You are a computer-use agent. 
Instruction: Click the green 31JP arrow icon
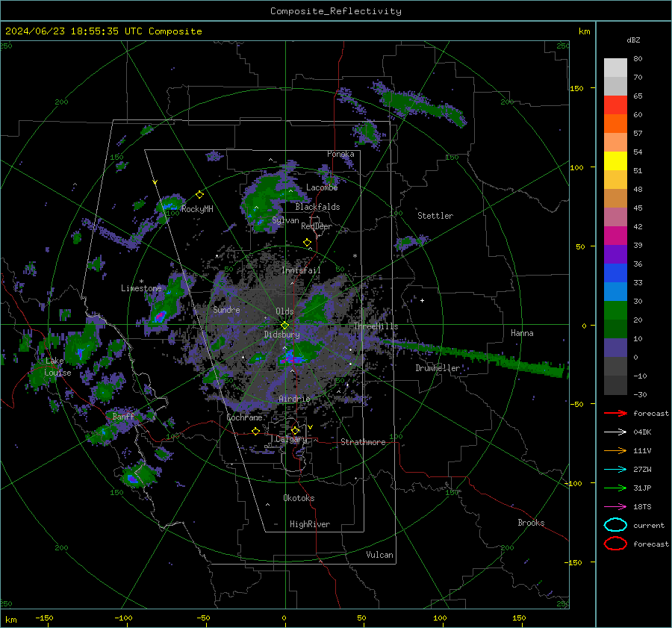[615, 488]
